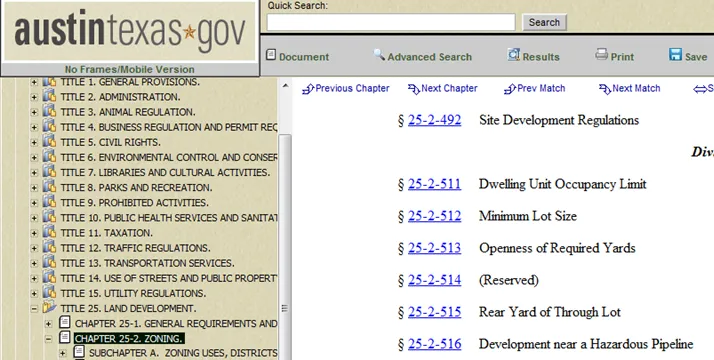Go to Previous Chapter
This screenshot has width=714, height=360.
[x=352, y=88]
